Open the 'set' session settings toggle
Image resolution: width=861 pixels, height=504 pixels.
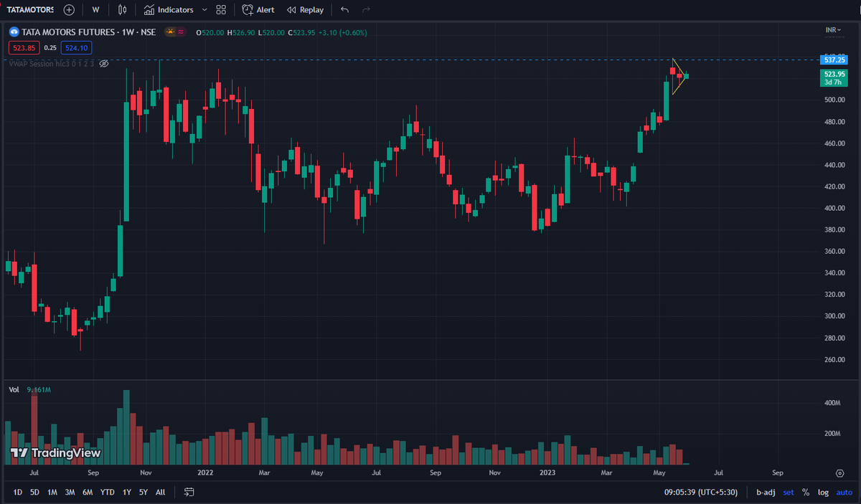[789, 493]
